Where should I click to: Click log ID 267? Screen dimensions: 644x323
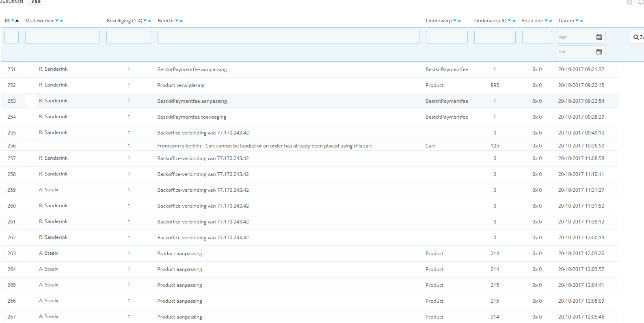[x=11, y=317]
